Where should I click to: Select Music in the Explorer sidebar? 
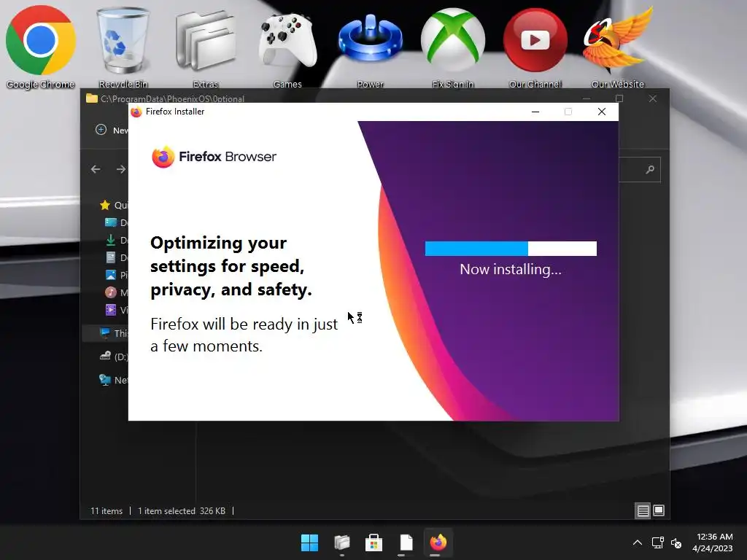(x=116, y=292)
